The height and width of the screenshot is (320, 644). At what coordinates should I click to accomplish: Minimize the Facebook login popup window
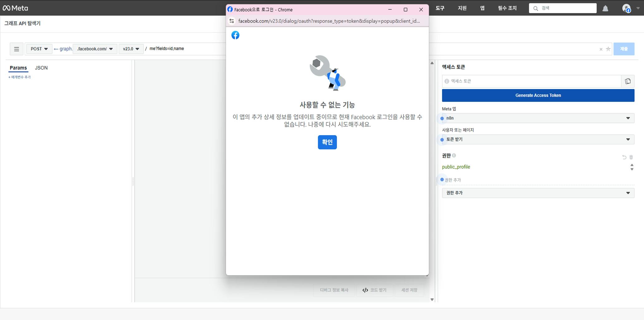[x=390, y=10]
